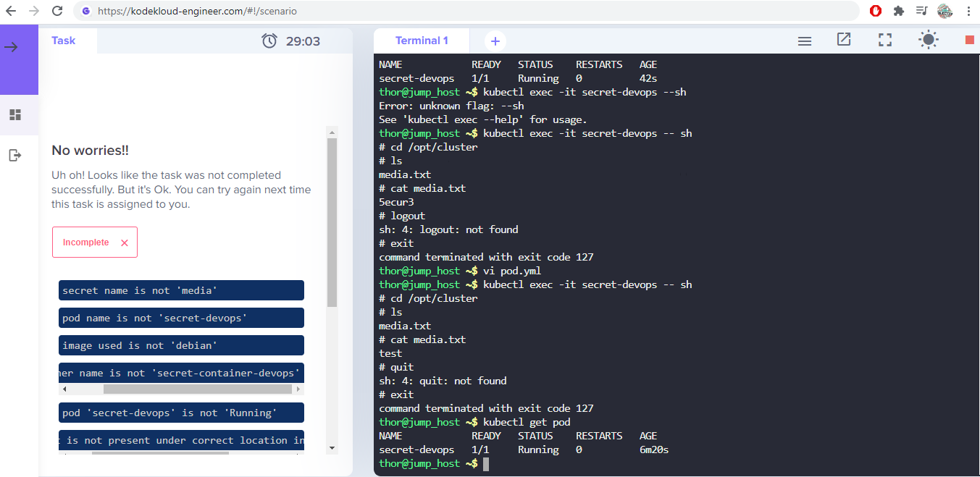Click the terminal output "test"
The height and width of the screenshot is (477, 980).
pyautogui.click(x=390, y=353)
